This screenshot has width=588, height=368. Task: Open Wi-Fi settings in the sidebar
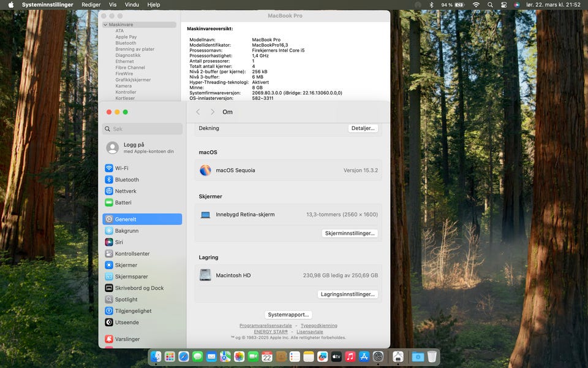[x=142, y=168]
